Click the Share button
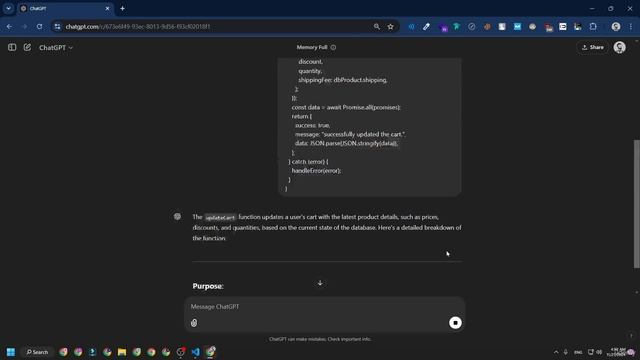 click(x=593, y=47)
